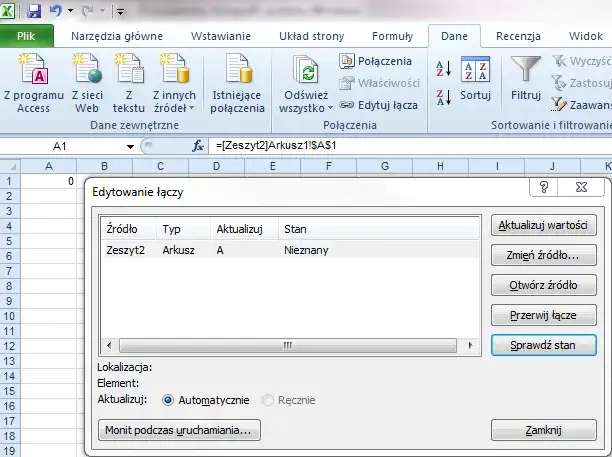Toggle the Filtruj funnel icon
The height and width of the screenshot is (457, 612).
point(525,70)
